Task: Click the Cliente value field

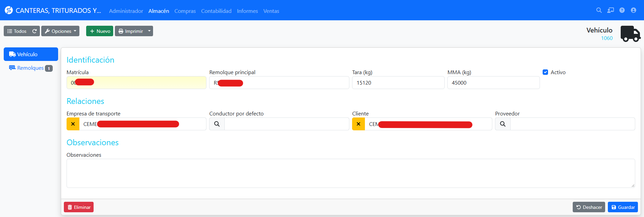Action: pos(428,124)
